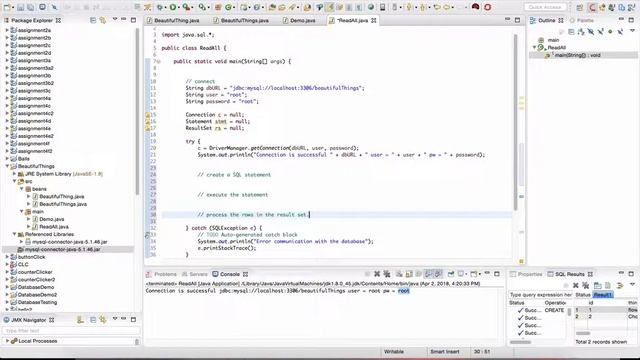Collapse ReadAll class in Outline
640x360 pixels.
(x=534, y=47)
